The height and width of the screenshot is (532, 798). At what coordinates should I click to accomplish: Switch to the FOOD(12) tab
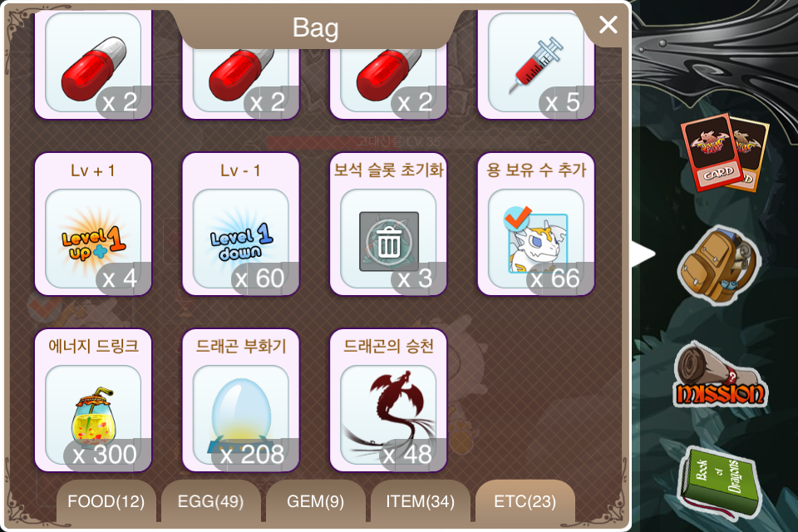106,501
